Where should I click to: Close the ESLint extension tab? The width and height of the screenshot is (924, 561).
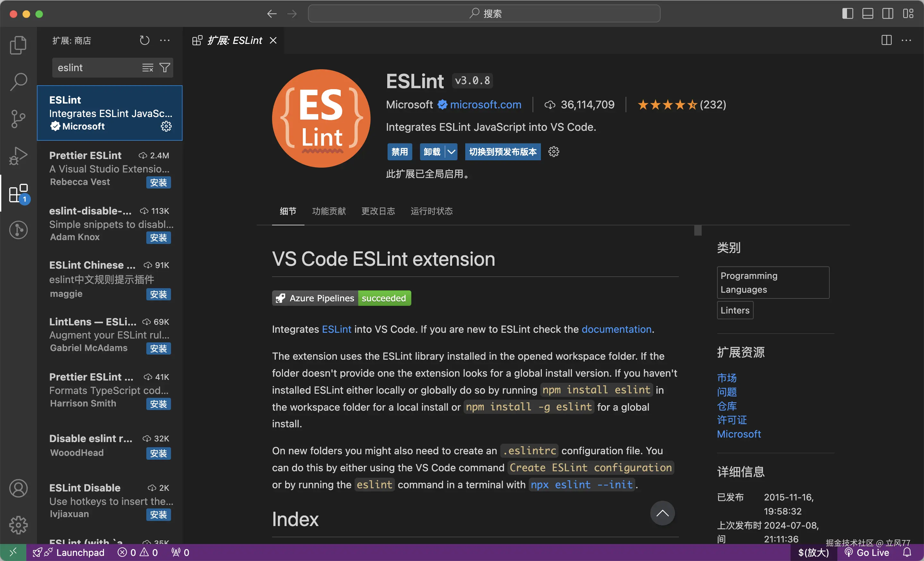click(x=273, y=40)
